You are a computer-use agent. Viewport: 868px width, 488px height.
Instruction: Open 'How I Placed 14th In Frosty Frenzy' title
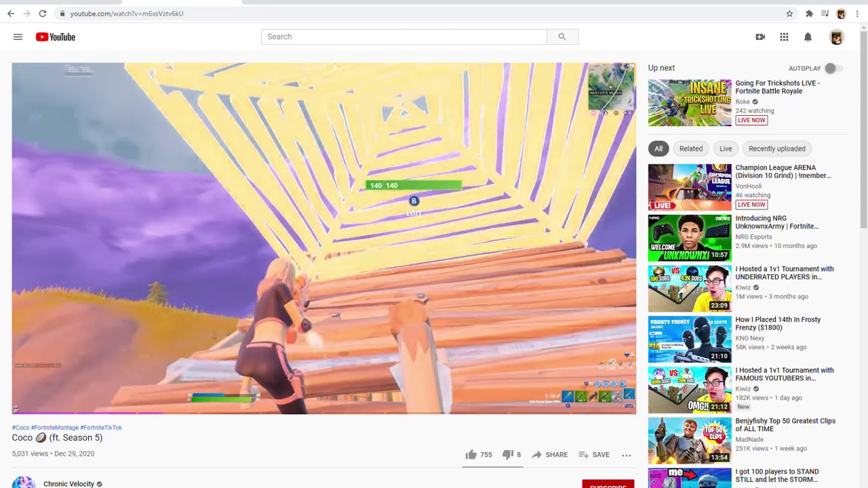click(778, 323)
